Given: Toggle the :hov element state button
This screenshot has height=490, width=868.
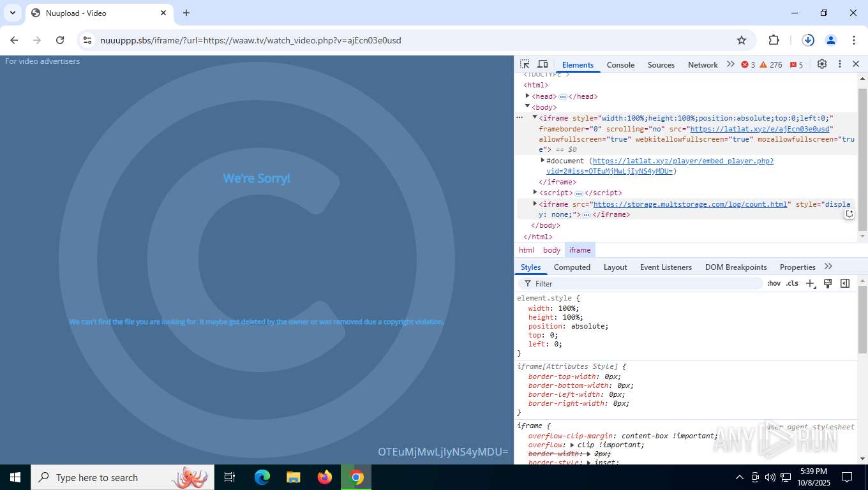Looking at the screenshot, I should click(x=774, y=283).
